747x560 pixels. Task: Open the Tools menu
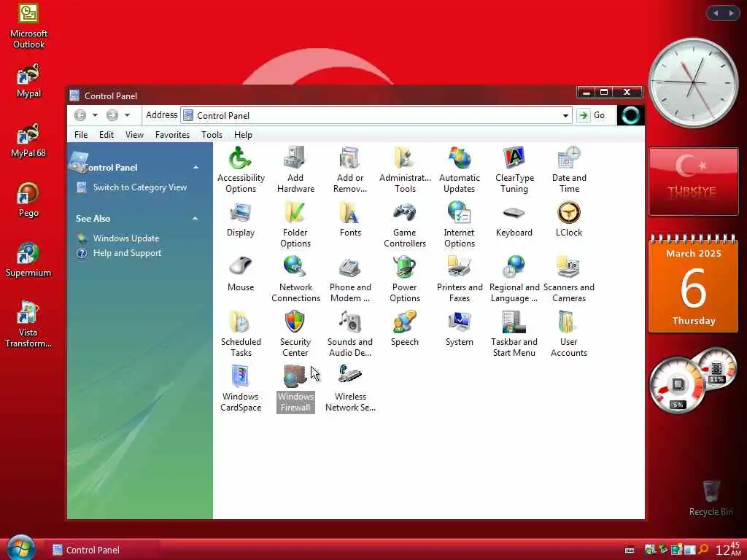tap(212, 135)
